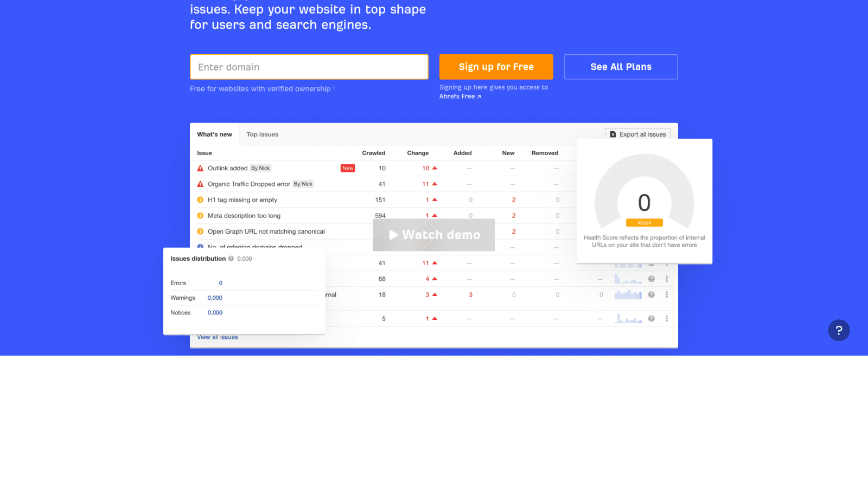This screenshot has width=868, height=488.
Task: Click the crawled value 68
Action: (382, 279)
